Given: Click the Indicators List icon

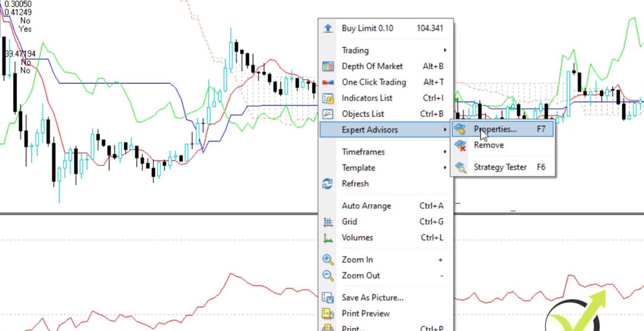Looking at the screenshot, I should pos(328,98).
